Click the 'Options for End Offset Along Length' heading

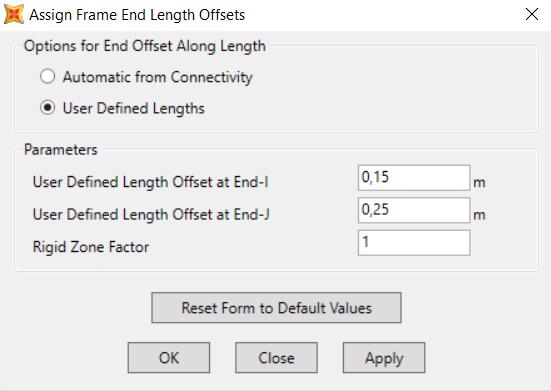145,46
